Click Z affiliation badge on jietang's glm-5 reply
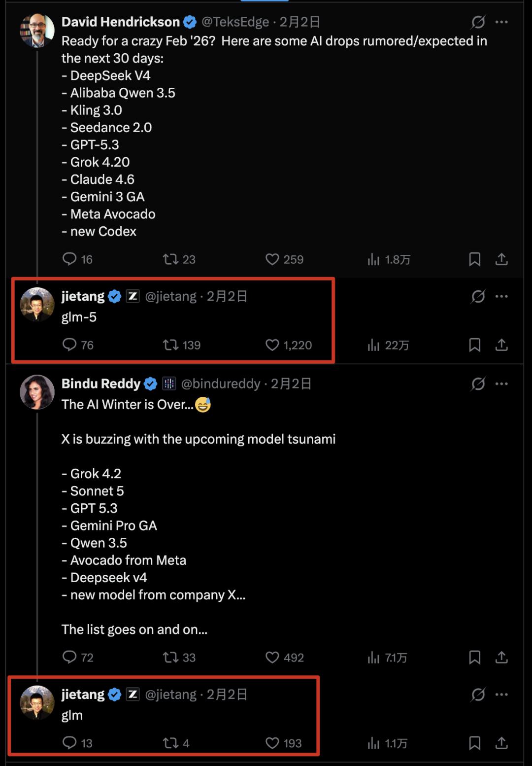532x766 pixels. [x=133, y=296]
